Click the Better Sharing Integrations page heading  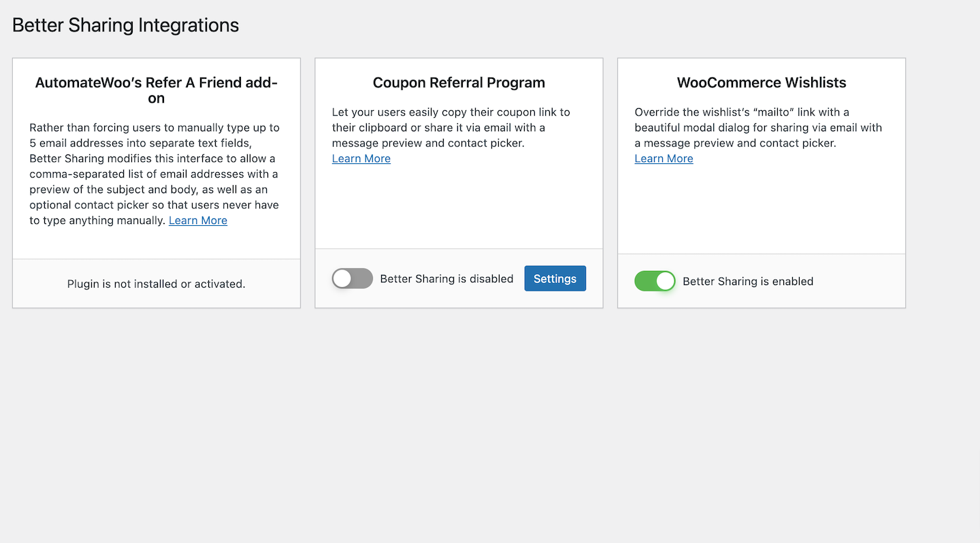tap(126, 25)
